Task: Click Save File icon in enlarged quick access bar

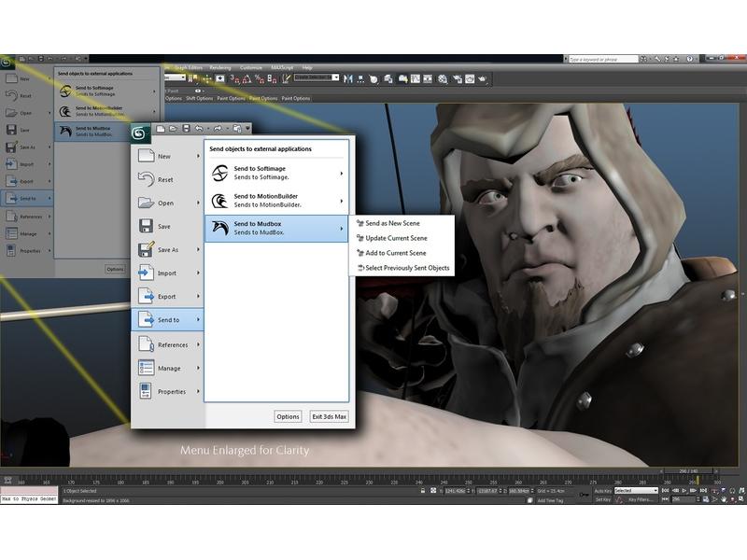Action: point(186,129)
